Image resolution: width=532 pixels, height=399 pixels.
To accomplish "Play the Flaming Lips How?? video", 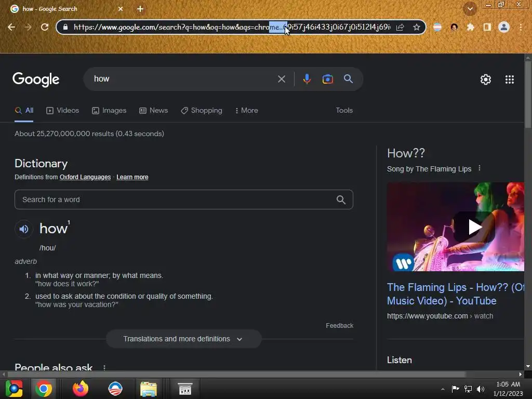I will (x=474, y=227).
